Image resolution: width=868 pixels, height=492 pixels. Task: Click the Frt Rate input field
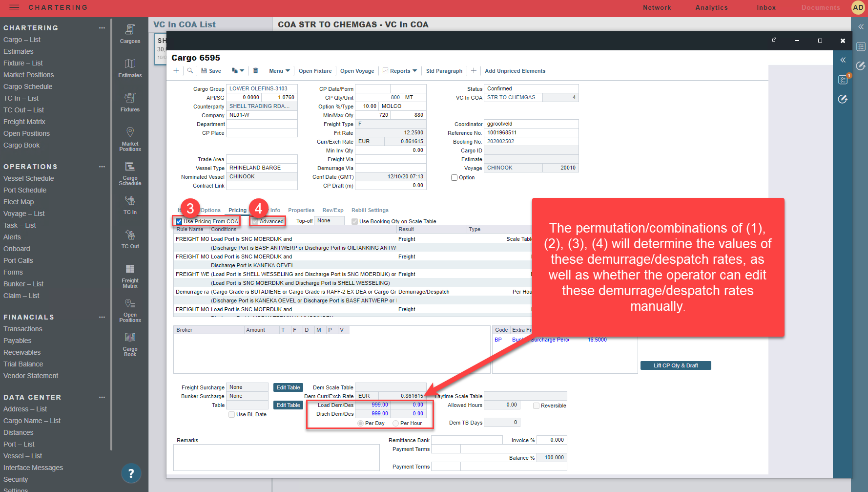[x=391, y=133]
